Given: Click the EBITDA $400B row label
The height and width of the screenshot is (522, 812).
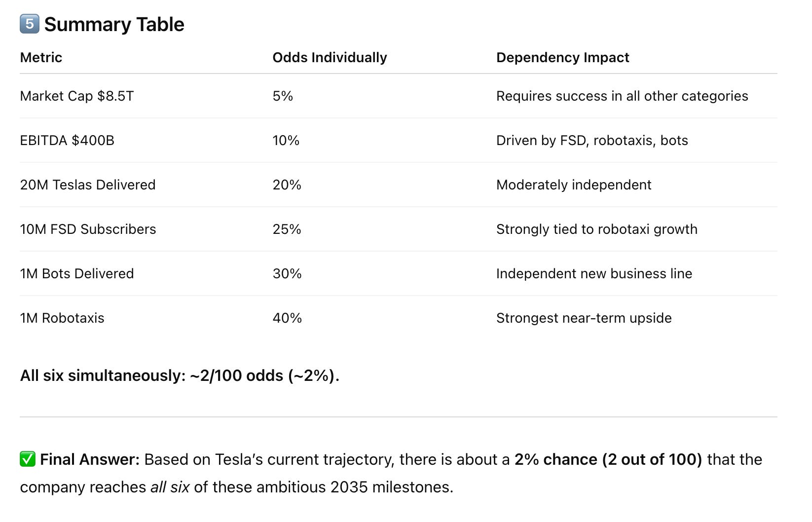Looking at the screenshot, I should tap(67, 140).
